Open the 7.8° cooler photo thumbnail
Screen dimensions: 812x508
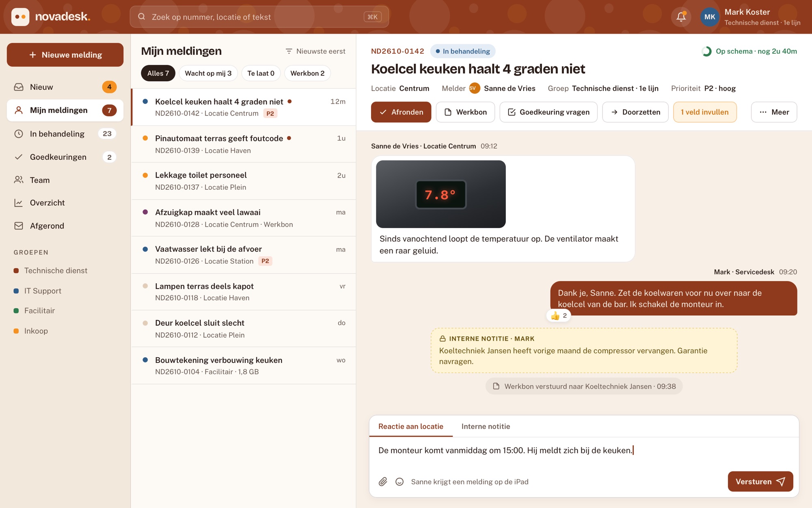(x=441, y=194)
